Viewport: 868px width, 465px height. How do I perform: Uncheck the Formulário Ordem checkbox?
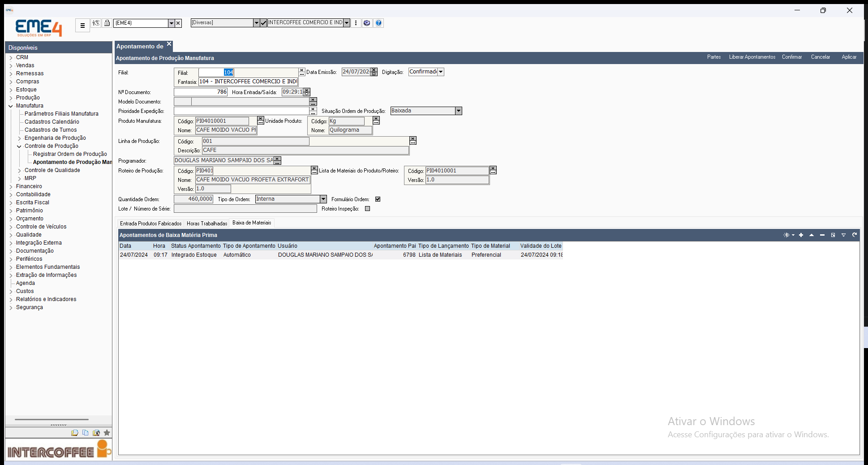point(378,199)
